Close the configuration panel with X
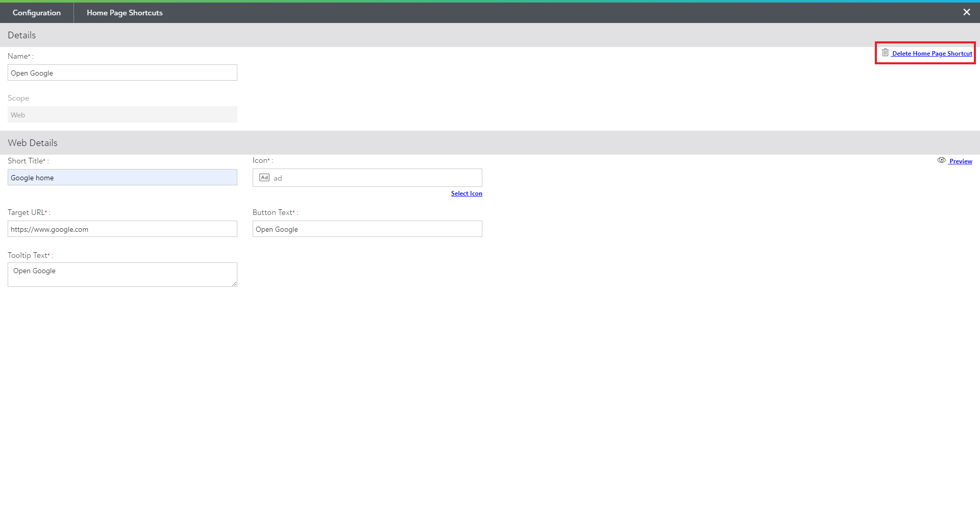 (x=966, y=12)
